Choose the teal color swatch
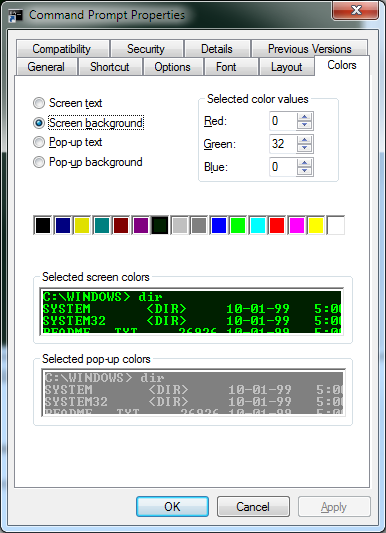The width and height of the screenshot is (386, 533). tap(102, 225)
